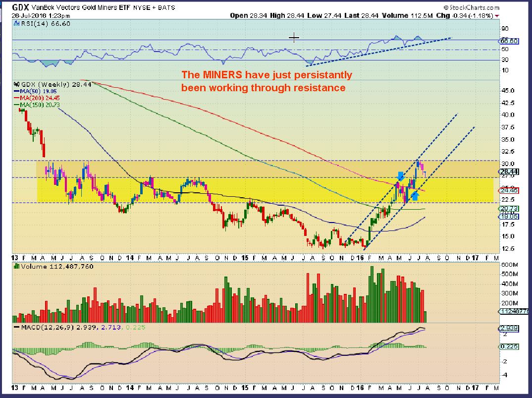The image size is (532, 398).
Task: Click the 45.0 price axis label
Action: coord(508,91)
